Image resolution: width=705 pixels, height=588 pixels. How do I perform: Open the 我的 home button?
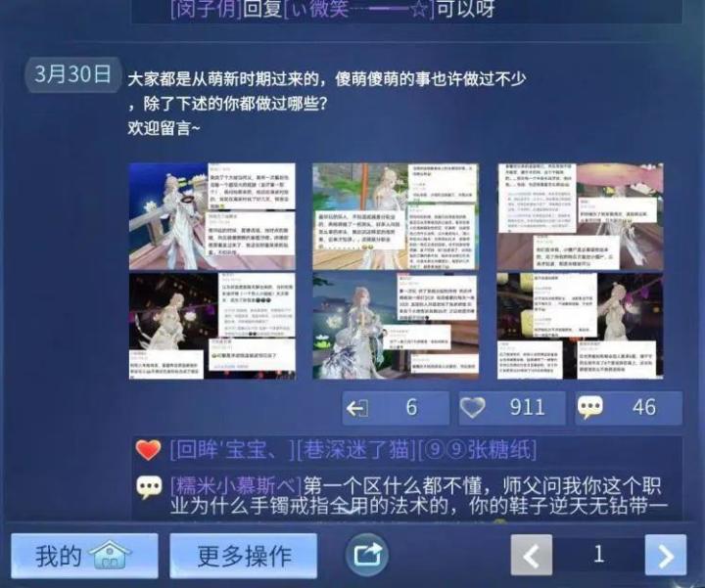pyautogui.click(x=84, y=556)
